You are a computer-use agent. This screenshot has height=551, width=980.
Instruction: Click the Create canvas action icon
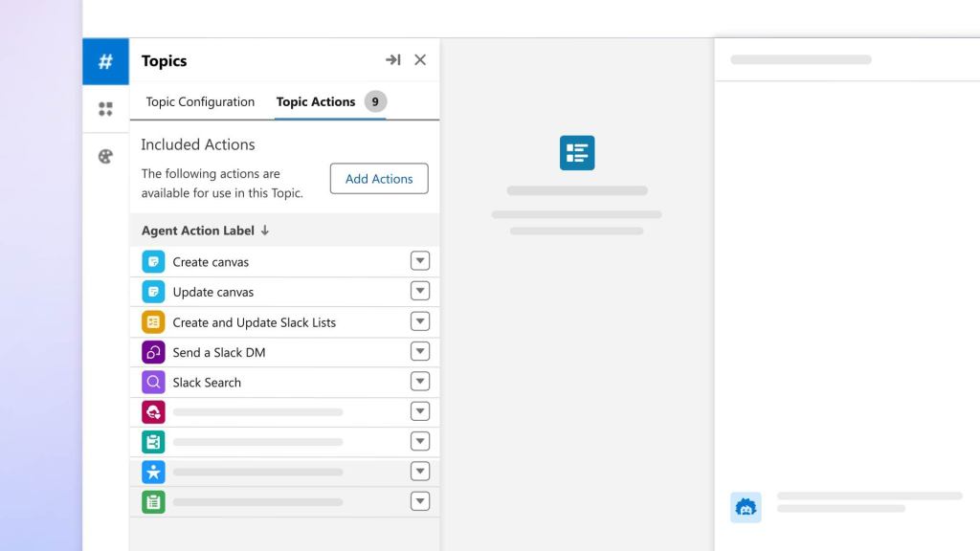(x=153, y=262)
